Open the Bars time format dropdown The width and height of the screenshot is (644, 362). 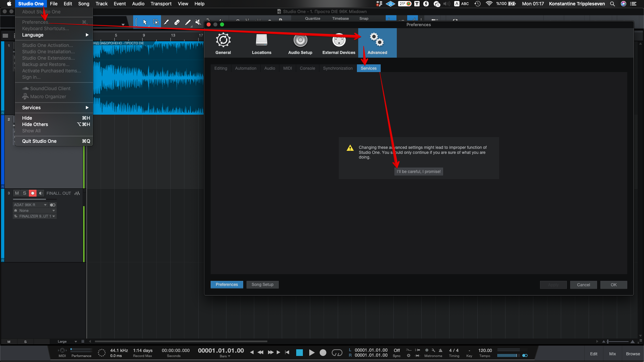tap(225, 356)
